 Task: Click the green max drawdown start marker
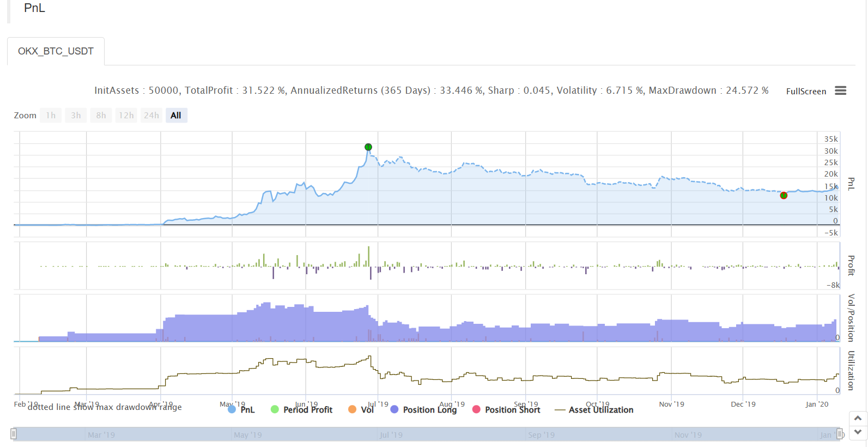pyautogui.click(x=368, y=147)
